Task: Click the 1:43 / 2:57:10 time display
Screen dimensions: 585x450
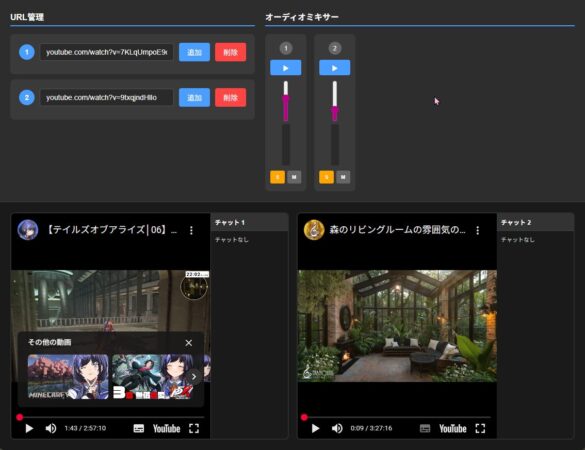Action: coord(85,428)
